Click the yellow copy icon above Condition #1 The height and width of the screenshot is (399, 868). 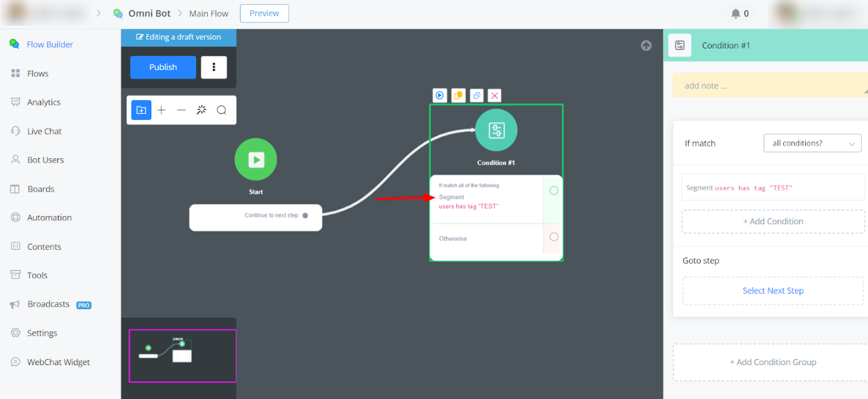pos(458,95)
